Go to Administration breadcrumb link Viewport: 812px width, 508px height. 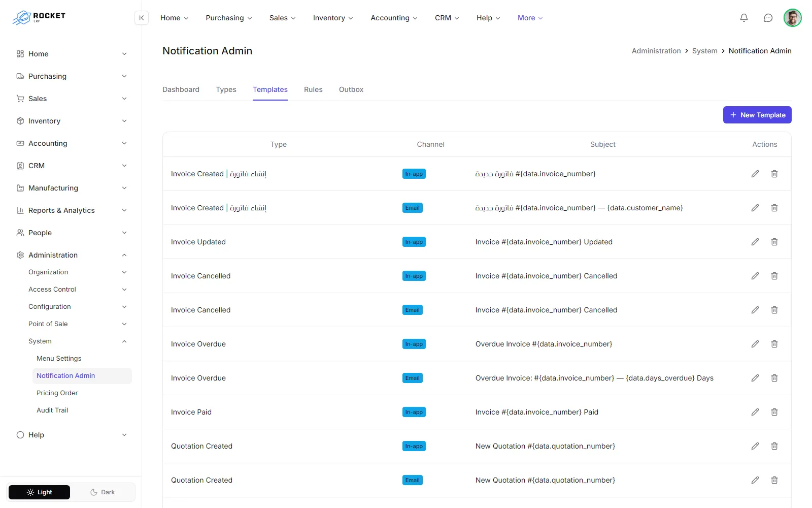click(656, 51)
